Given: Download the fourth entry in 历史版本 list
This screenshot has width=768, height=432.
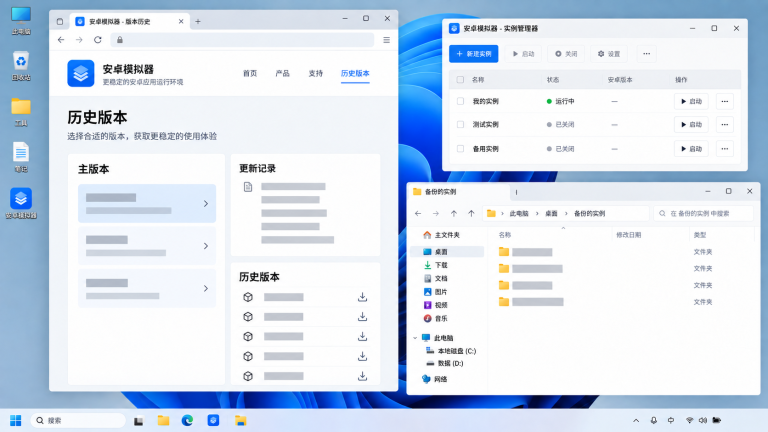Looking at the screenshot, I should (x=362, y=356).
